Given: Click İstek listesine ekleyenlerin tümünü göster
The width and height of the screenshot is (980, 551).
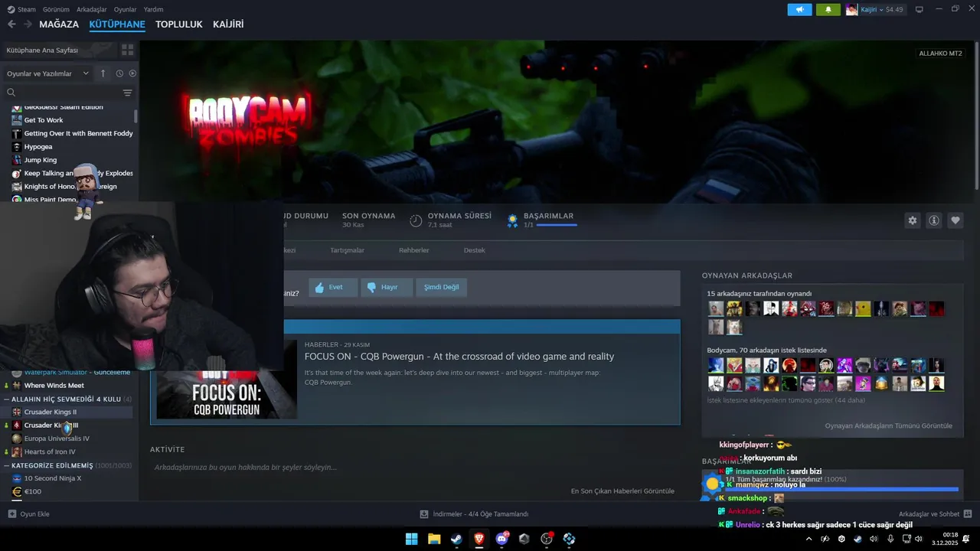Looking at the screenshot, I should coord(786,400).
